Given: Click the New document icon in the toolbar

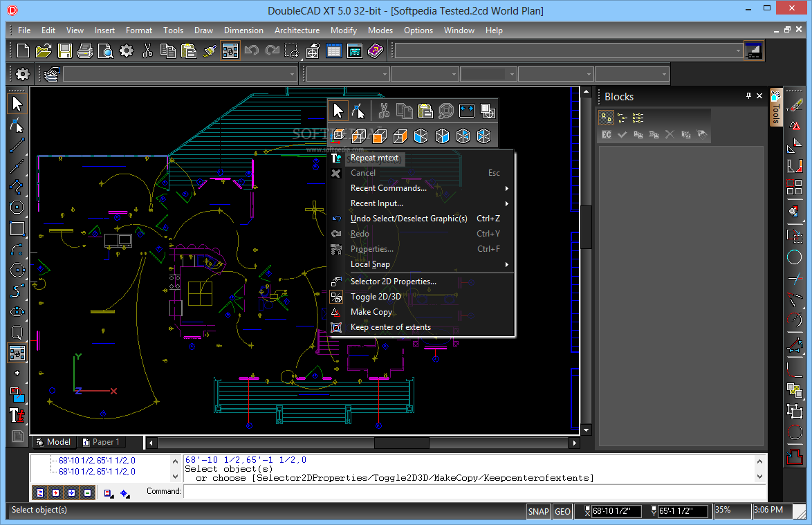Looking at the screenshot, I should (23, 50).
